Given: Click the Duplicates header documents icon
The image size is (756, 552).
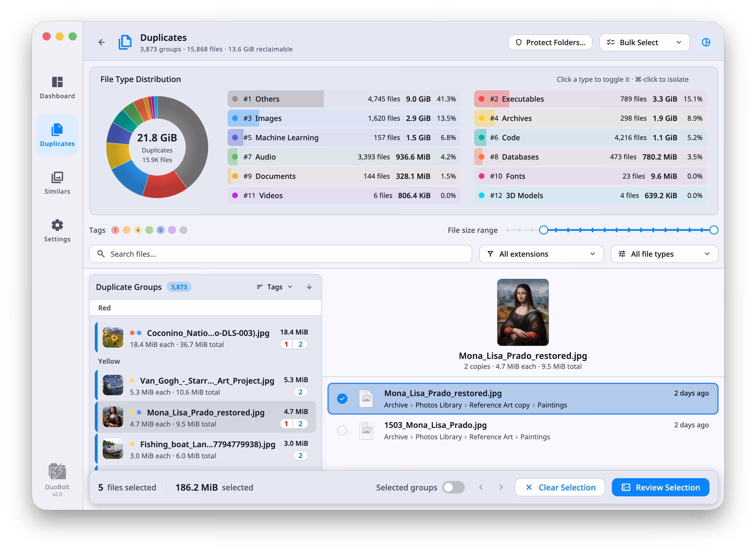Looking at the screenshot, I should [125, 42].
